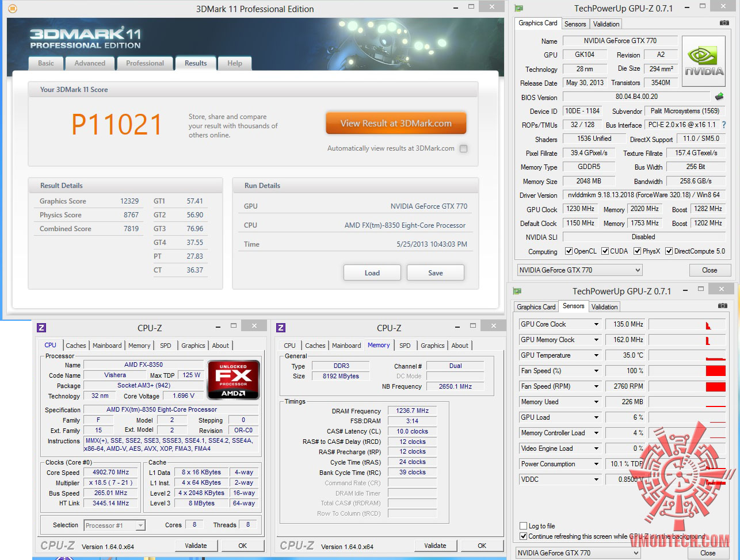Open the Professional tab in 3DMark 11
This screenshot has width=740, height=560.
(x=145, y=63)
